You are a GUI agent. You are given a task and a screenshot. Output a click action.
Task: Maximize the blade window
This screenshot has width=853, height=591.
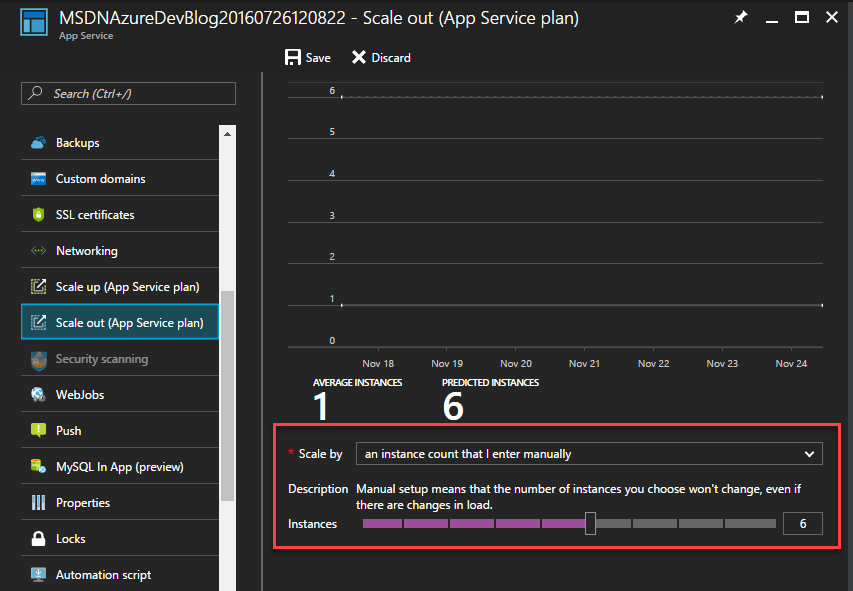click(x=802, y=17)
